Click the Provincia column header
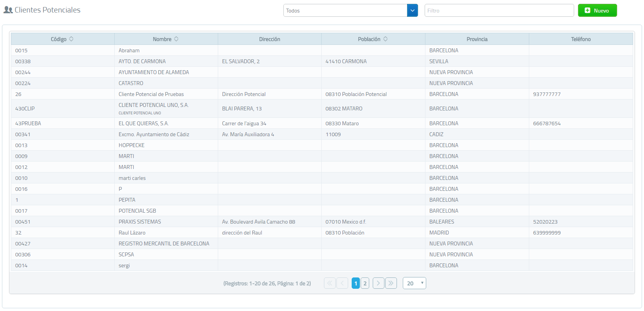644x311 pixels. coord(477,39)
